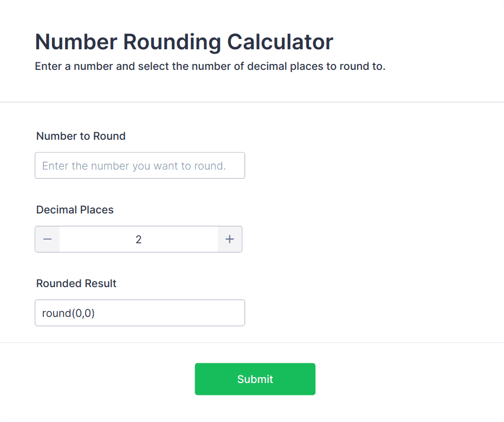Click the Rounded Result field
The height and width of the screenshot is (422, 504).
click(140, 313)
